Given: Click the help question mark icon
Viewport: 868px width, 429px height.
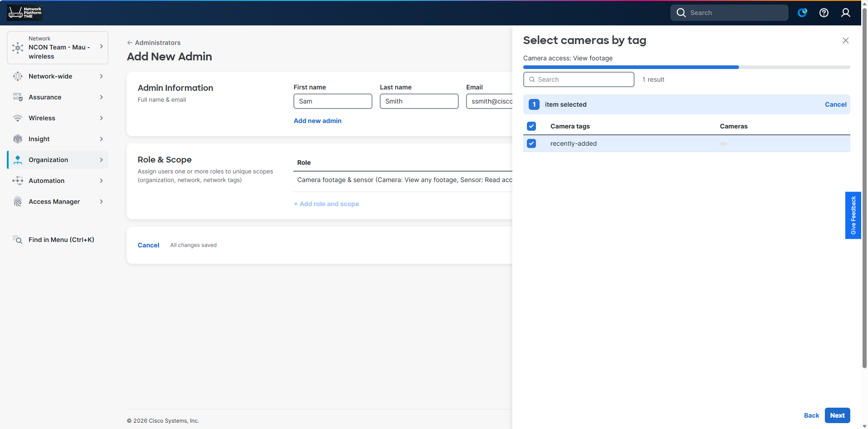Looking at the screenshot, I should pyautogui.click(x=824, y=13).
